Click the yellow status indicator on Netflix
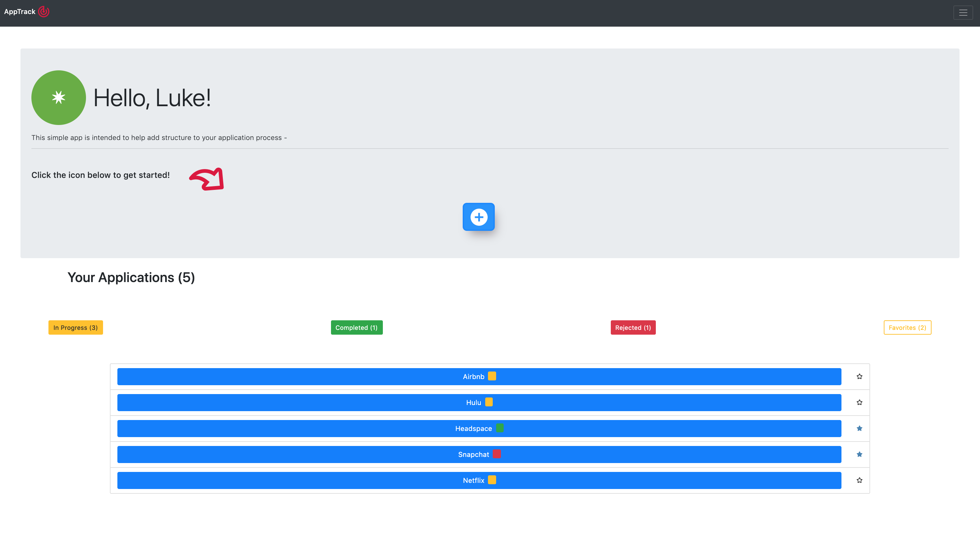The width and height of the screenshot is (980, 545). tap(492, 480)
